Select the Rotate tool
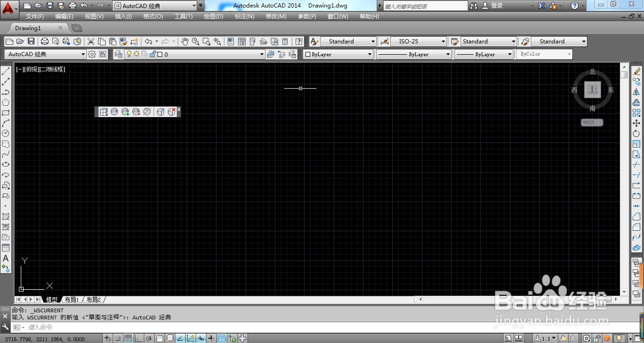The image size is (644, 343). (636, 134)
